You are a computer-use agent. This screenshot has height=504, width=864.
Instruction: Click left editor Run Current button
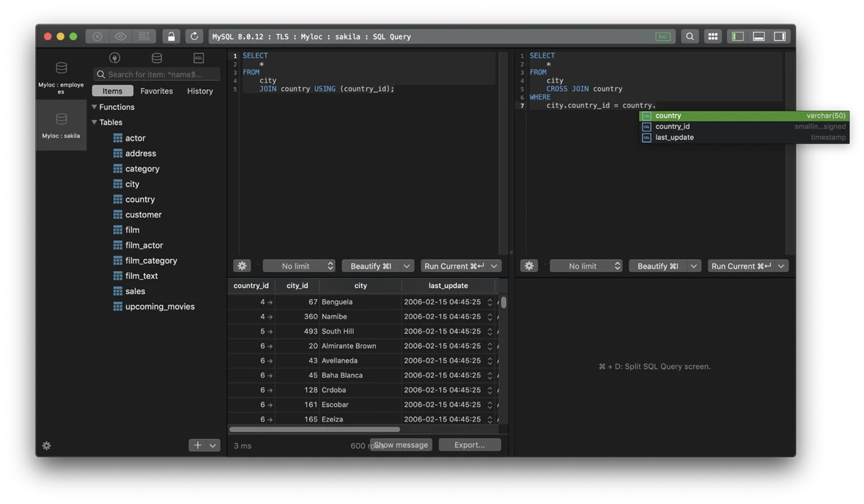point(454,266)
